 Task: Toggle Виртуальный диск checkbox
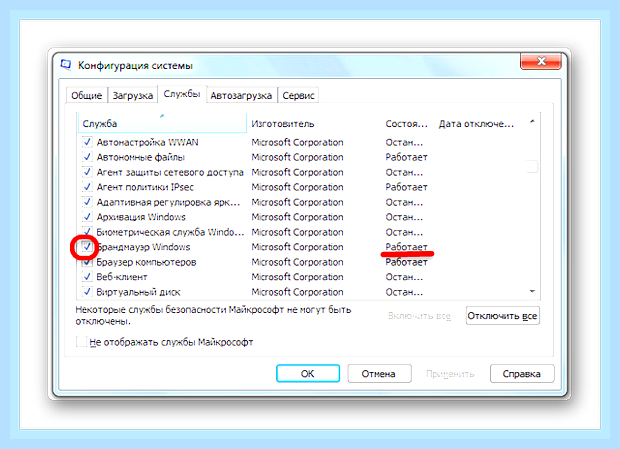(x=87, y=292)
